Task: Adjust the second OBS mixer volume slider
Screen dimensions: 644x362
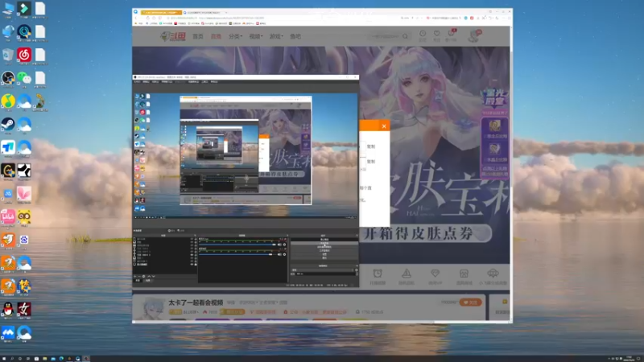Action: [236, 254]
